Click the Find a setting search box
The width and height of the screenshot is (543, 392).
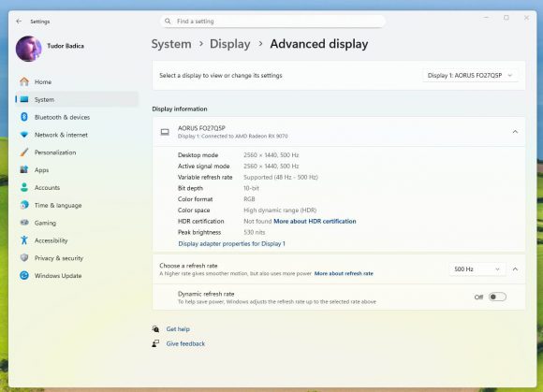point(272,22)
